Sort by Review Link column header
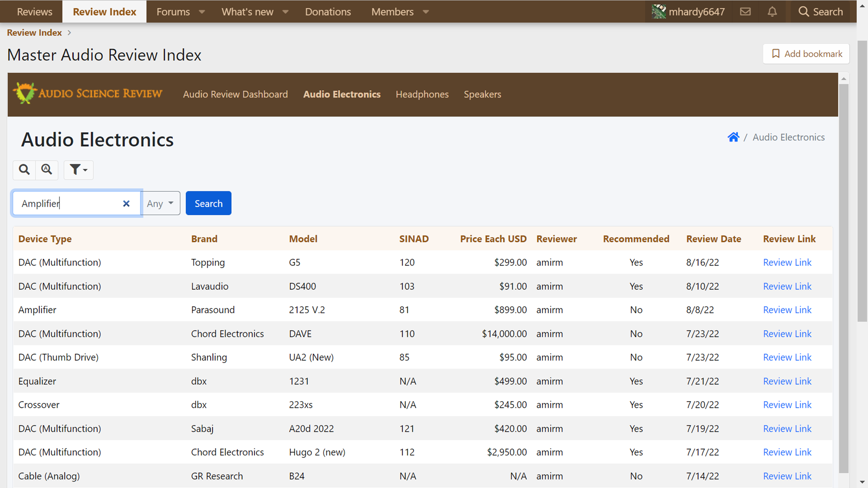The image size is (868, 488). tap(789, 239)
